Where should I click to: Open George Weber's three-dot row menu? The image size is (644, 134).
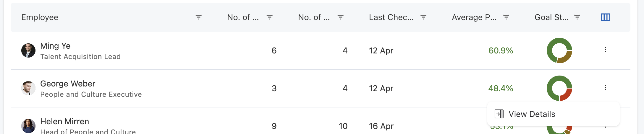[605, 88]
